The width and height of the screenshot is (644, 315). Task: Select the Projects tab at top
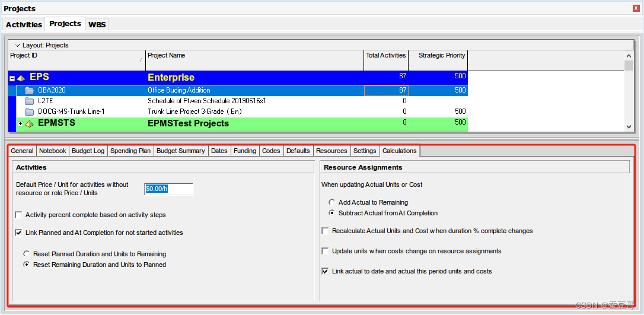(x=65, y=24)
